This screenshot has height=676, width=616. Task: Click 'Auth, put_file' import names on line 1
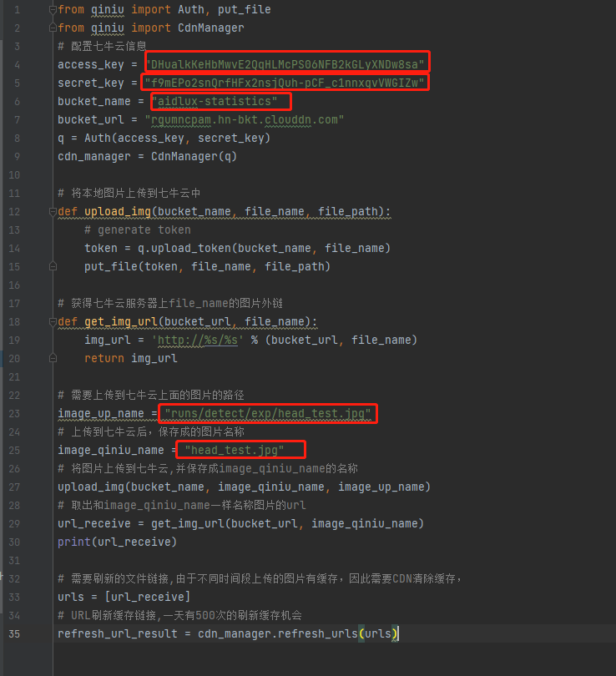[x=225, y=9]
